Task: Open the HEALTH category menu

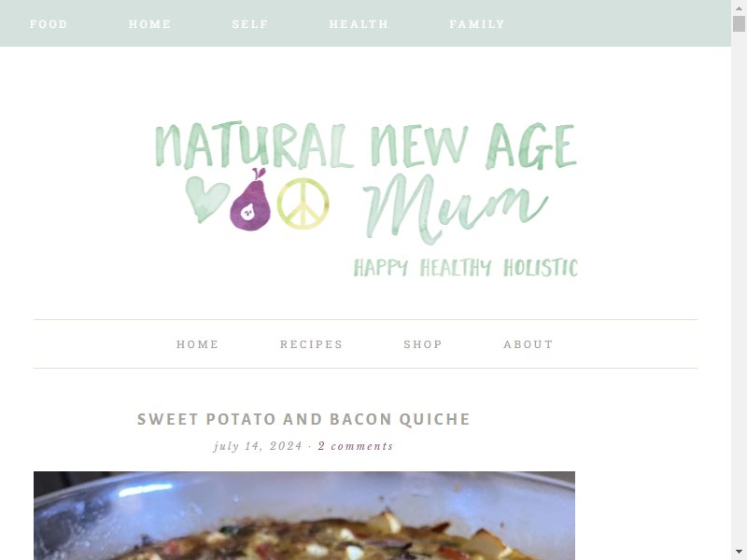Action: (359, 24)
